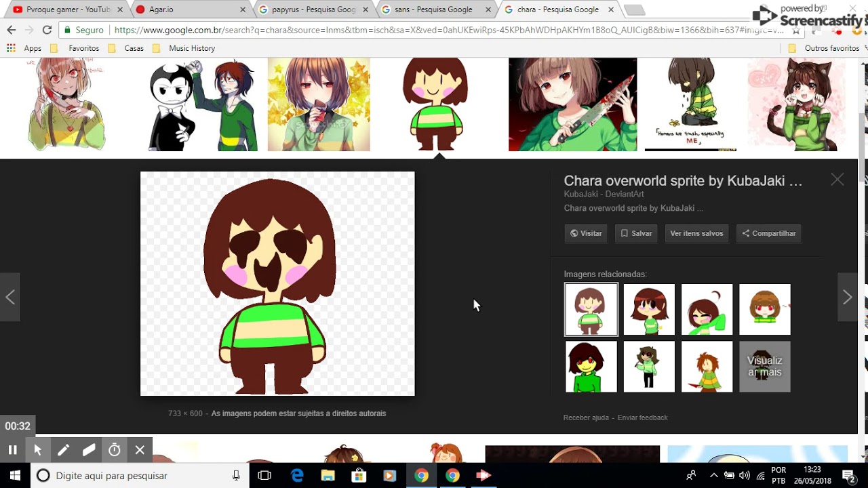Click the Salvar button

tap(636, 233)
